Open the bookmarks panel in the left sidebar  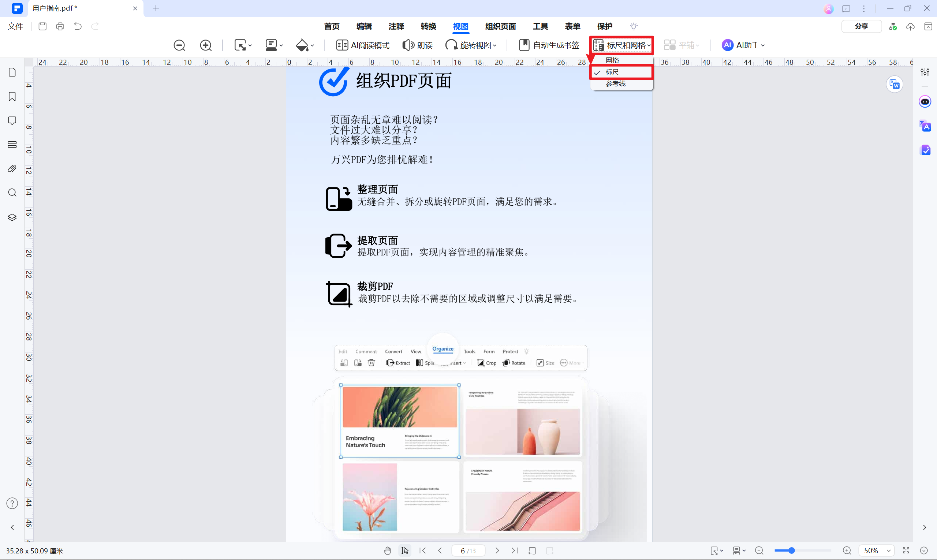12,97
